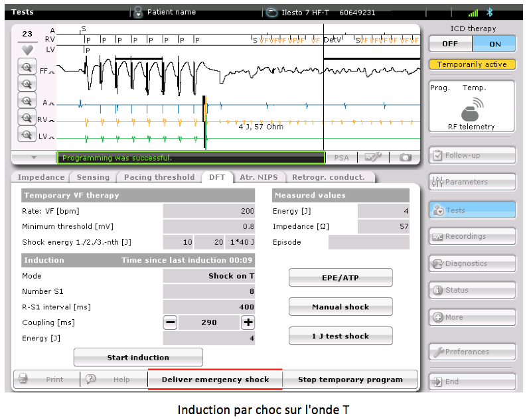Image resolution: width=529 pixels, height=420 pixels.
Task: Expand the ECG panel dropdown arrow
Action: point(34,157)
